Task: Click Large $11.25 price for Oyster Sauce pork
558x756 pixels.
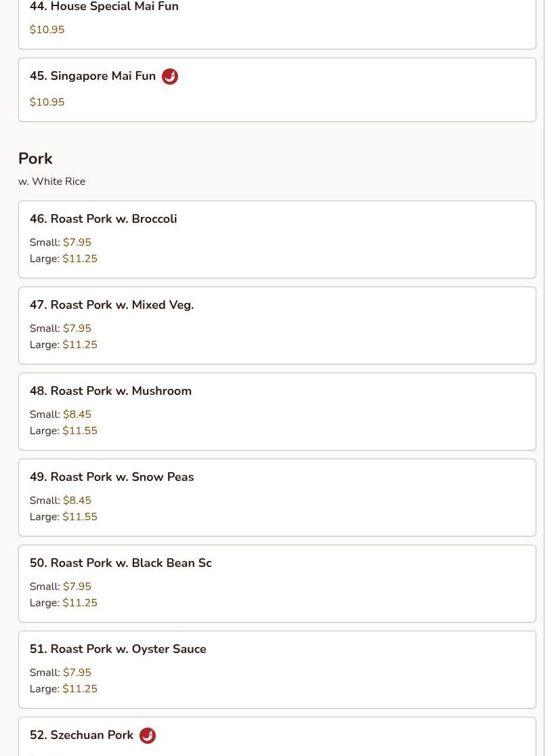Action: click(x=80, y=689)
